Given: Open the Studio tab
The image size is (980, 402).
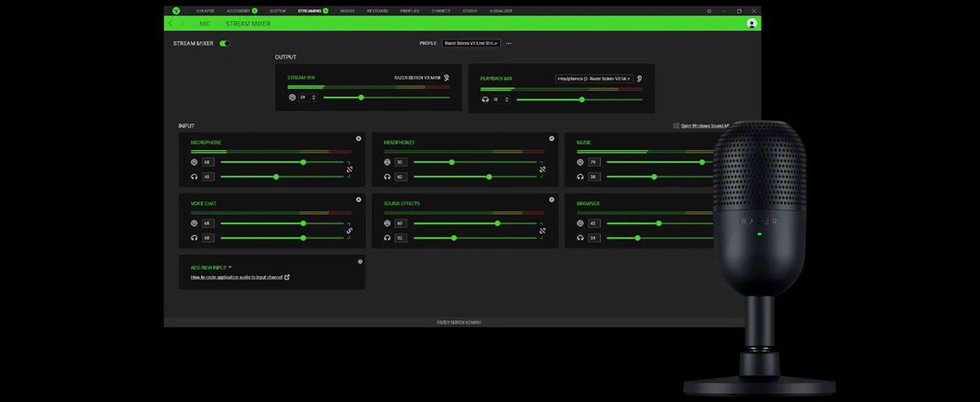Looking at the screenshot, I should 470,11.
